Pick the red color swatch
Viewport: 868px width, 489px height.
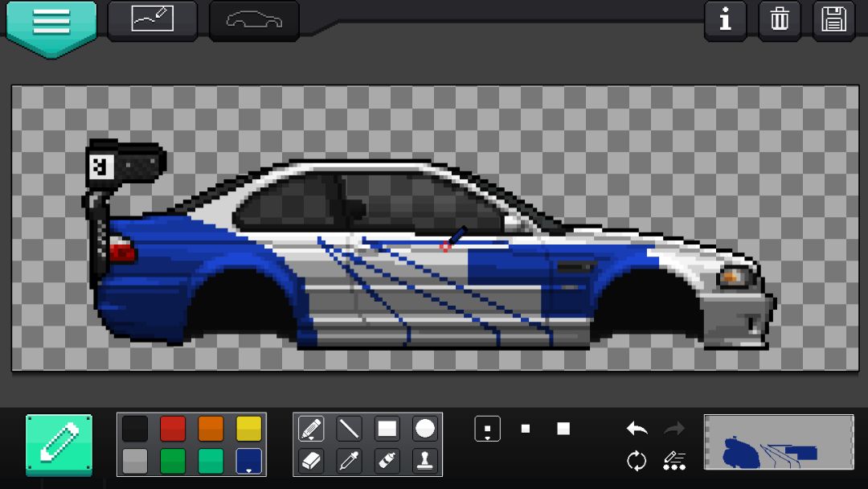tap(173, 429)
